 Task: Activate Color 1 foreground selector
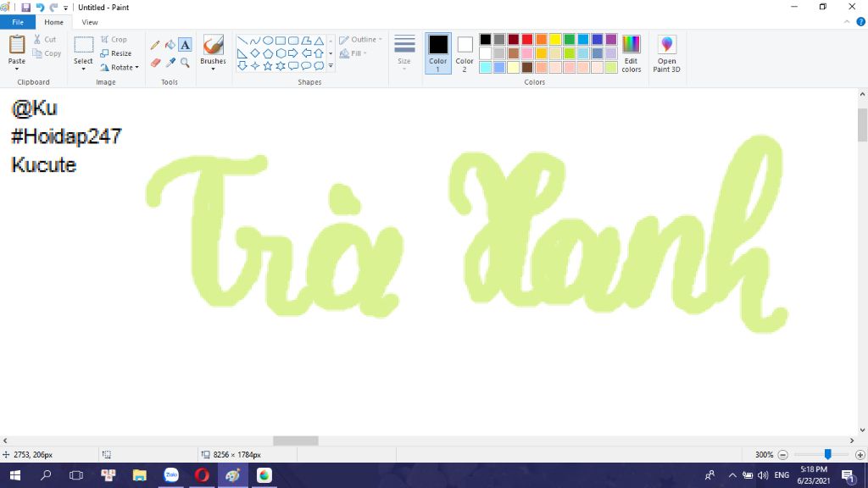[438, 53]
